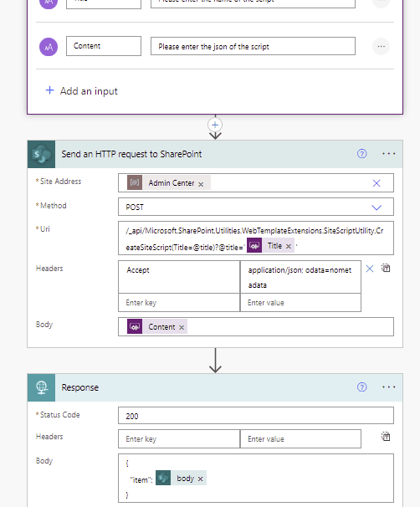This screenshot has width=420, height=507.
Task: Open the SharePoint action's ellipsis menu
Action: [389, 154]
